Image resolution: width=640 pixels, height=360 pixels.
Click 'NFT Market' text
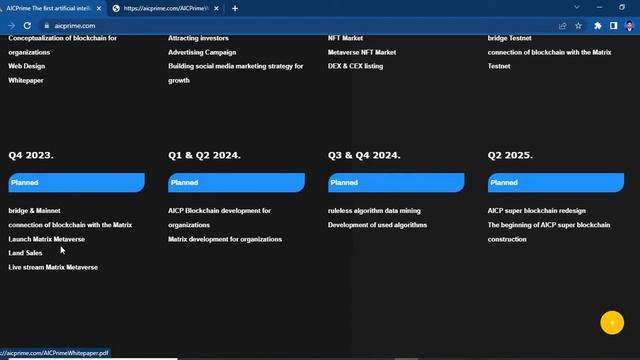tap(345, 38)
